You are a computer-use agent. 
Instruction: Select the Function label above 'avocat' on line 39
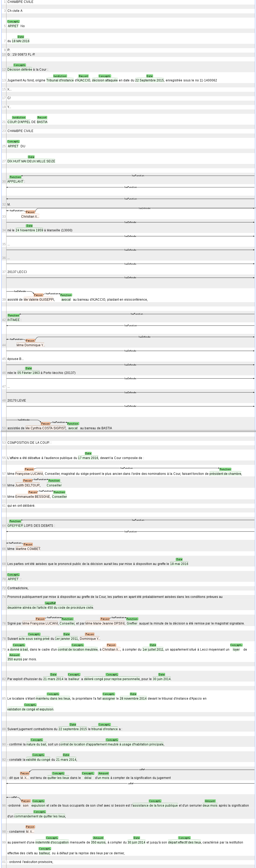point(66,295)
